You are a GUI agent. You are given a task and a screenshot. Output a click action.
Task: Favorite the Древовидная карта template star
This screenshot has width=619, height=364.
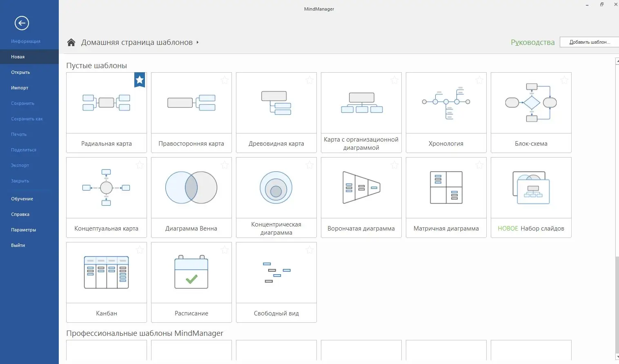coord(309,80)
